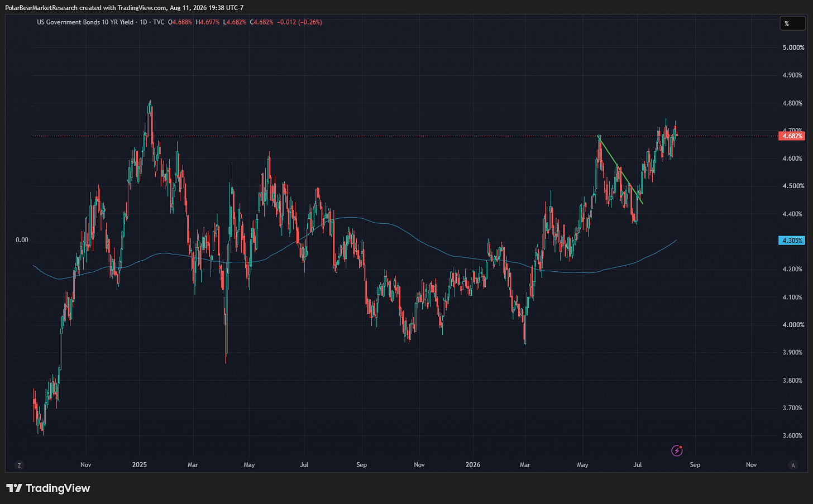Click the 2025 time axis label
Screen dimensions: 813x504
tap(140, 465)
